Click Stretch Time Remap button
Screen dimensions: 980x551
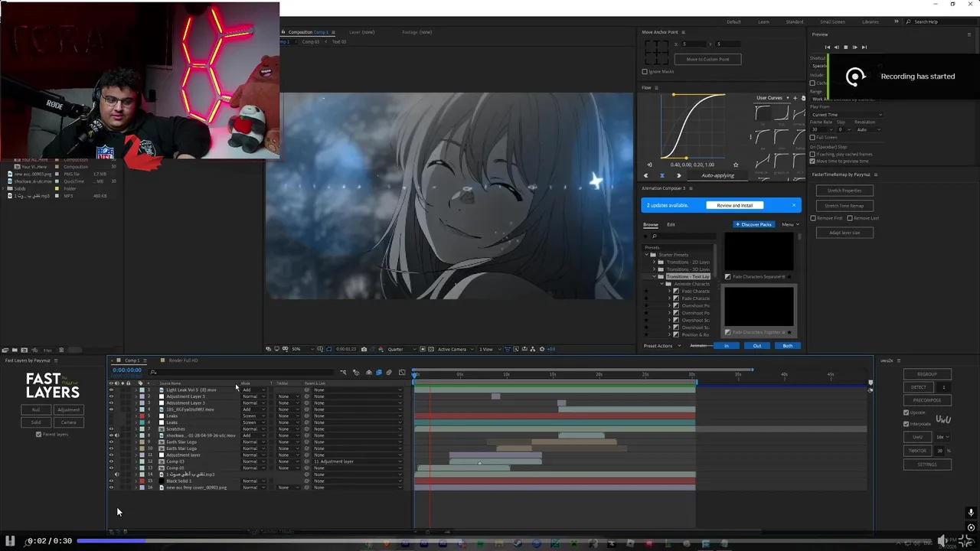(x=844, y=206)
